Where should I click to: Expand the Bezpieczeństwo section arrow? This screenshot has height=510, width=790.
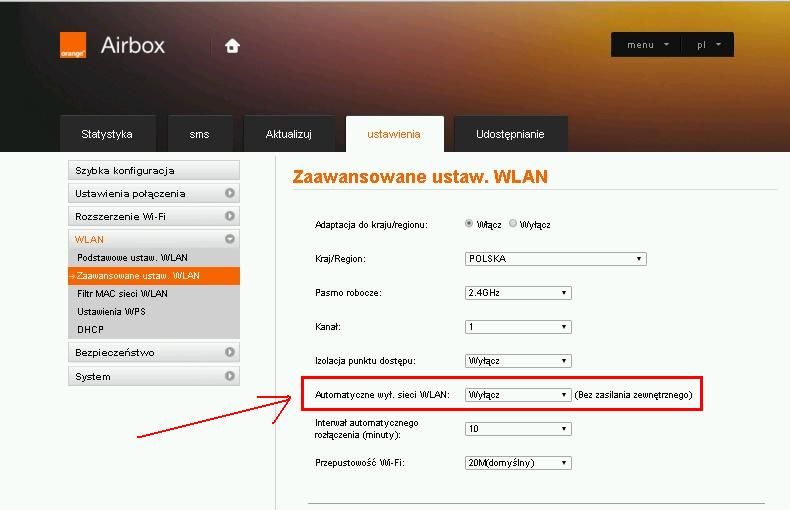230,352
